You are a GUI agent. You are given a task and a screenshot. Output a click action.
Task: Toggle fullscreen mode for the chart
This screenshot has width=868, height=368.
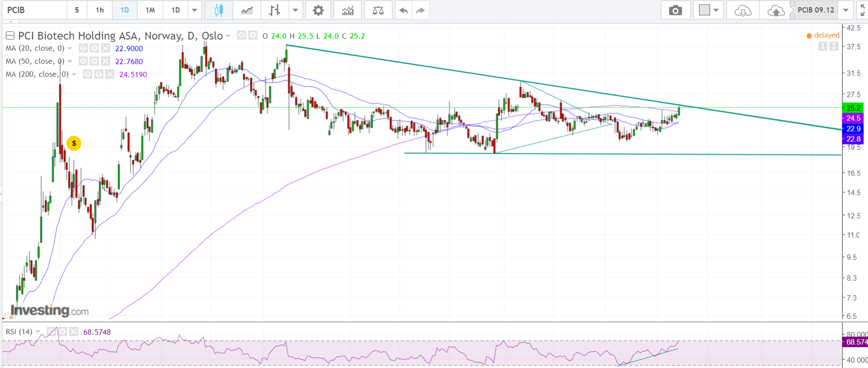pyautogui.click(x=862, y=10)
